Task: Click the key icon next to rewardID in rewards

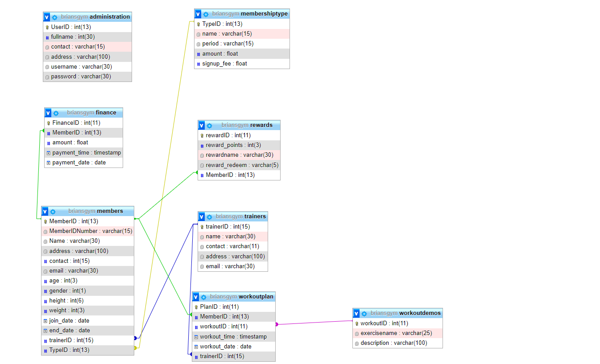Action: (x=202, y=135)
